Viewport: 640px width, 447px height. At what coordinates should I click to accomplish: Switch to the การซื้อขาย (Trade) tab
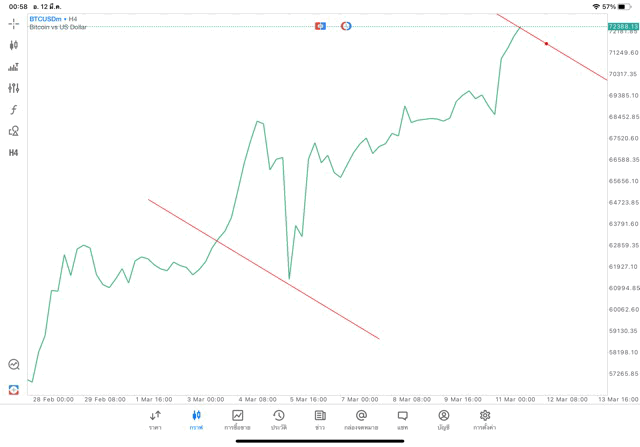[x=238, y=419]
